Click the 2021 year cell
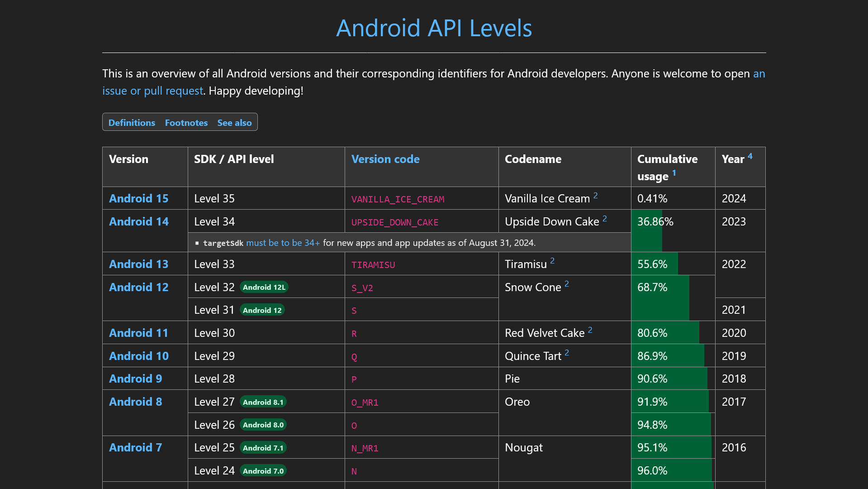This screenshot has height=489, width=868. (x=740, y=310)
